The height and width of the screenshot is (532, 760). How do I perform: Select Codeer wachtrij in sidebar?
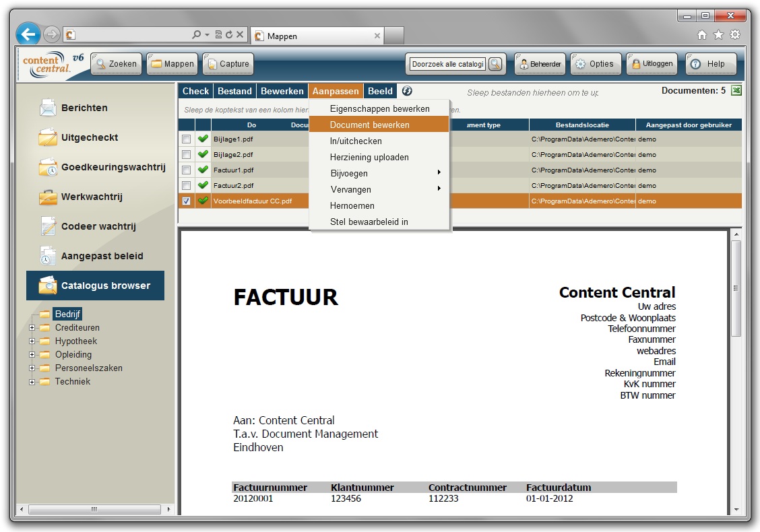[98, 226]
